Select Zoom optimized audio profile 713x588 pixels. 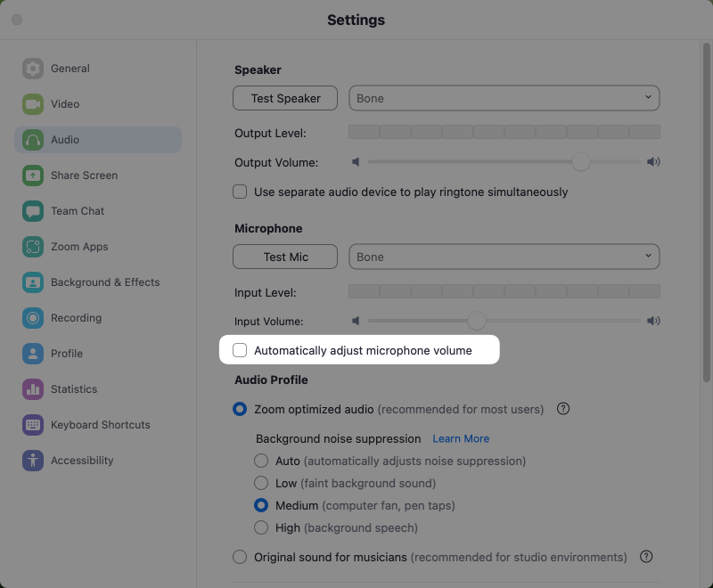point(240,409)
